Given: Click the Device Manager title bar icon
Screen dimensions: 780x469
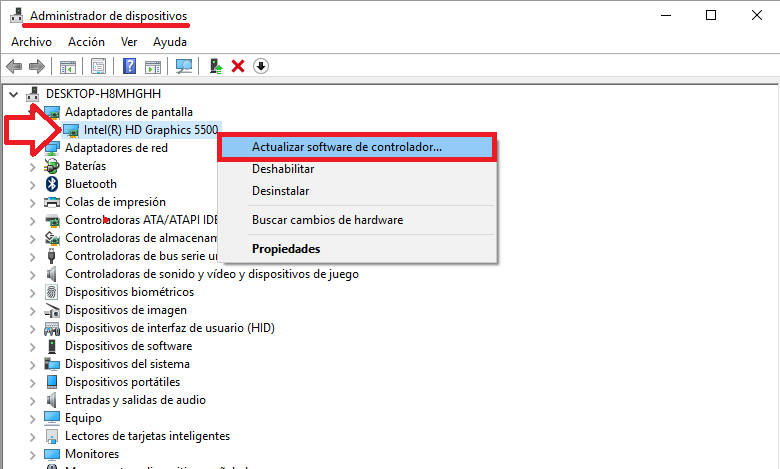Looking at the screenshot, I should [16, 15].
